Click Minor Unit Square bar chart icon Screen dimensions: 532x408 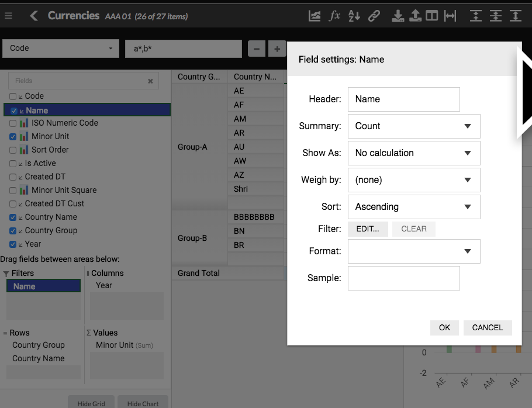[24, 191]
